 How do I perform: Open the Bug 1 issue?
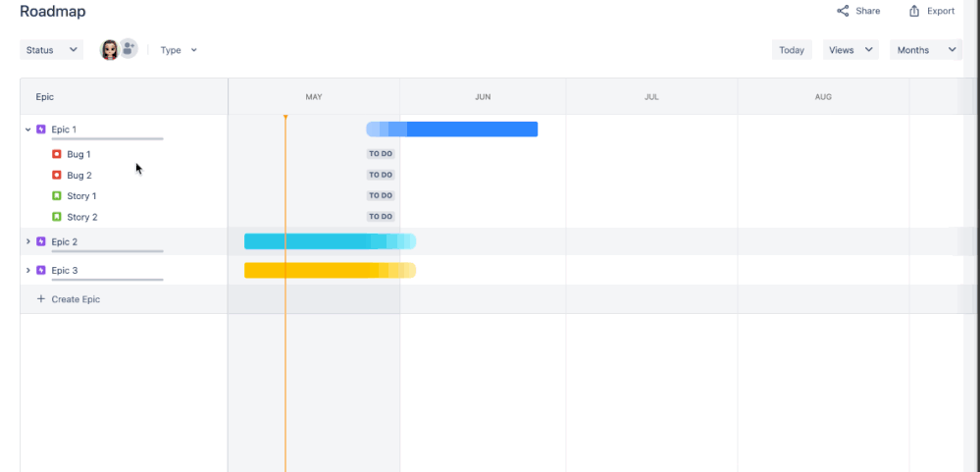[78, 154]
